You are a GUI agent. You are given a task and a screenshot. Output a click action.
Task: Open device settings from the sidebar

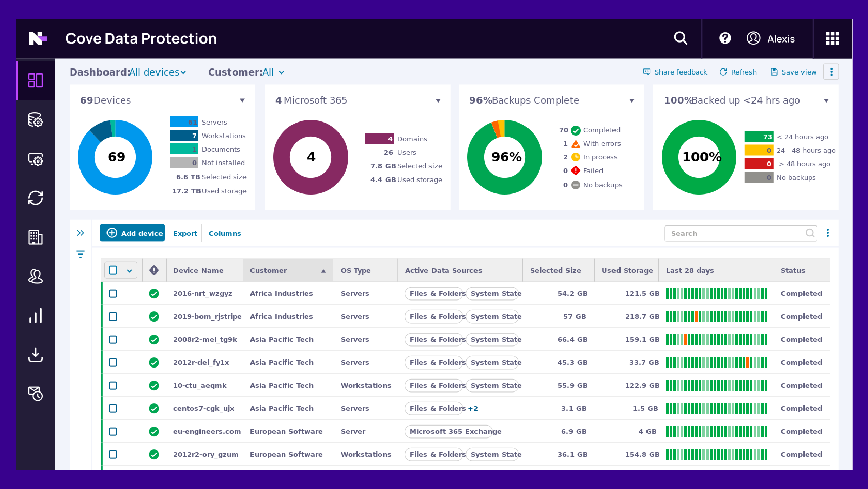click(x=35, y=159)
